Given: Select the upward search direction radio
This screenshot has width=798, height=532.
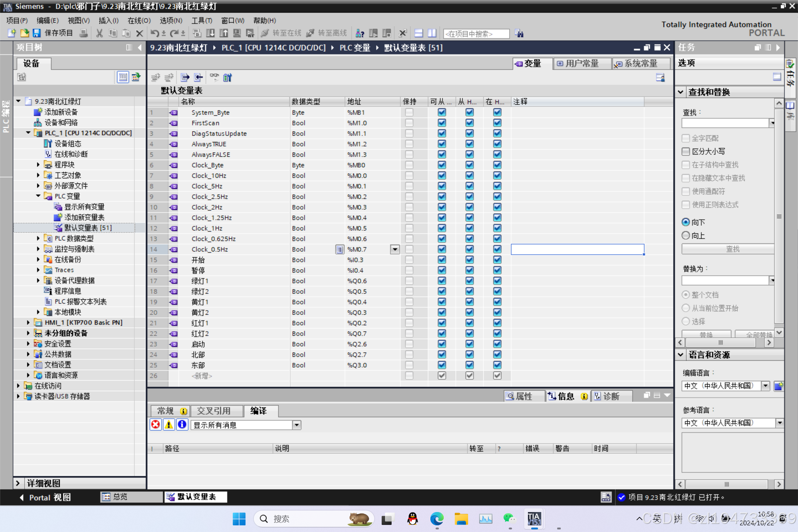Looking at the screenshot, I should click(x=686, y=235).
